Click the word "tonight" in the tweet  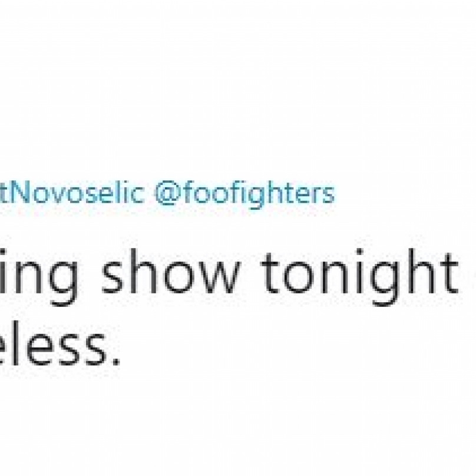(360, 276)
